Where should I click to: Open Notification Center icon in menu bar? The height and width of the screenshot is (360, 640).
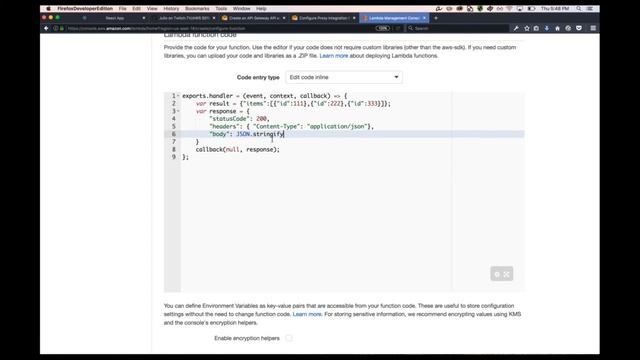pos(590,8)
